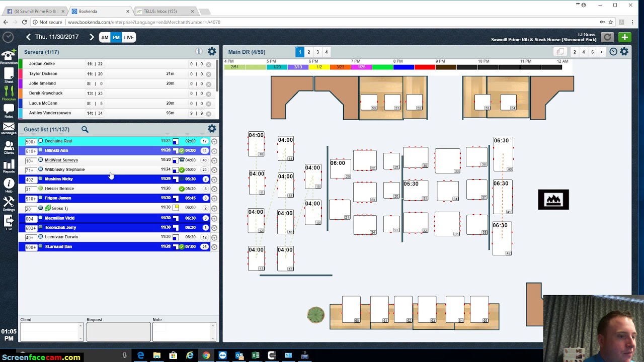
Task: Open options gear for Heisler Bernice row
Action: coord(214,189)
